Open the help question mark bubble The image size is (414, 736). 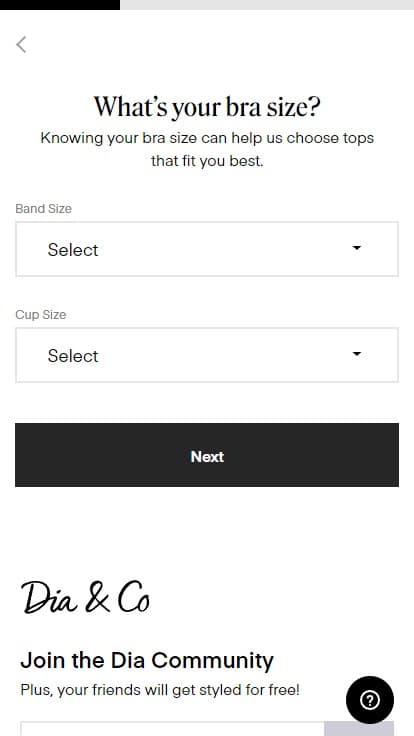(370, 700)
